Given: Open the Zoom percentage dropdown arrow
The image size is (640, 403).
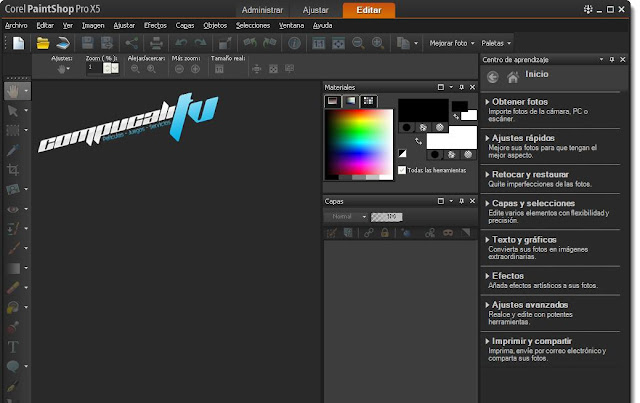Looking at the screenshot, I should click(x=115, y=69).
